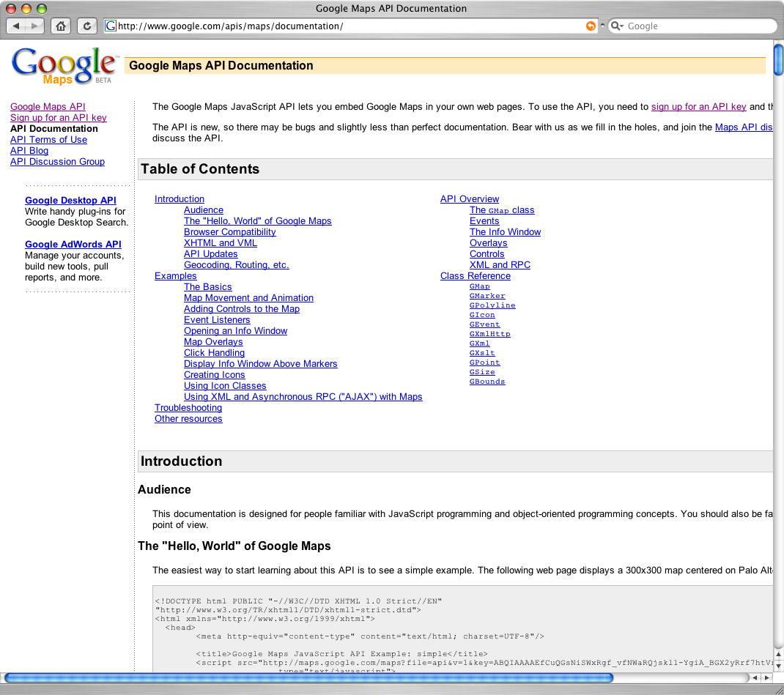784x695 pixels.
Task: Reload the page with the refresh icon
Action: 87,26
